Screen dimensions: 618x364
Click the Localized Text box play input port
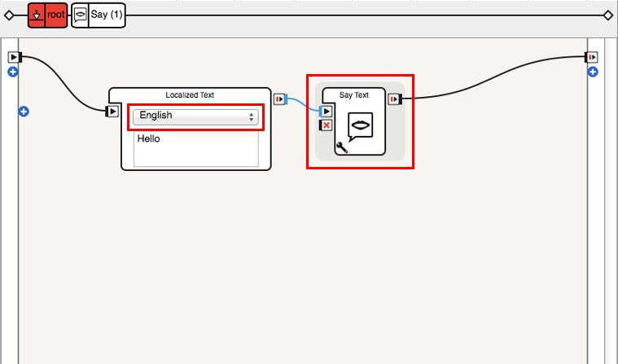[112, 112]
